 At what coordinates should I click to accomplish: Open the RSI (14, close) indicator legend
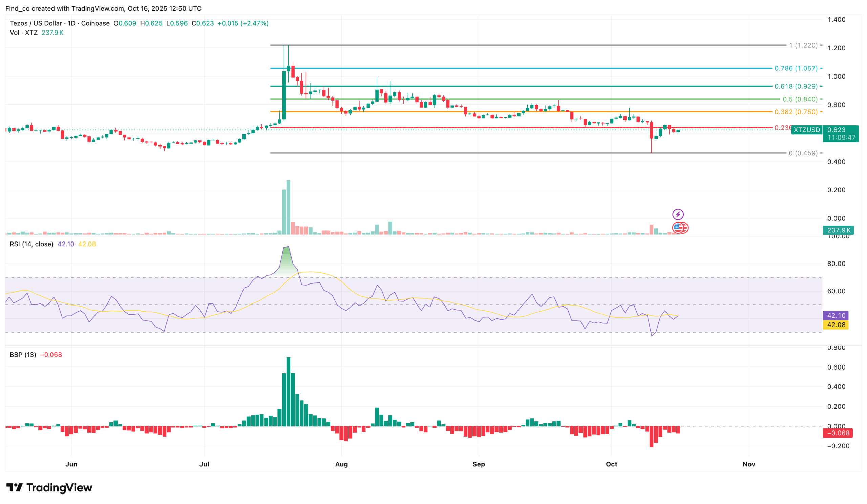click(x=31, y=244)
